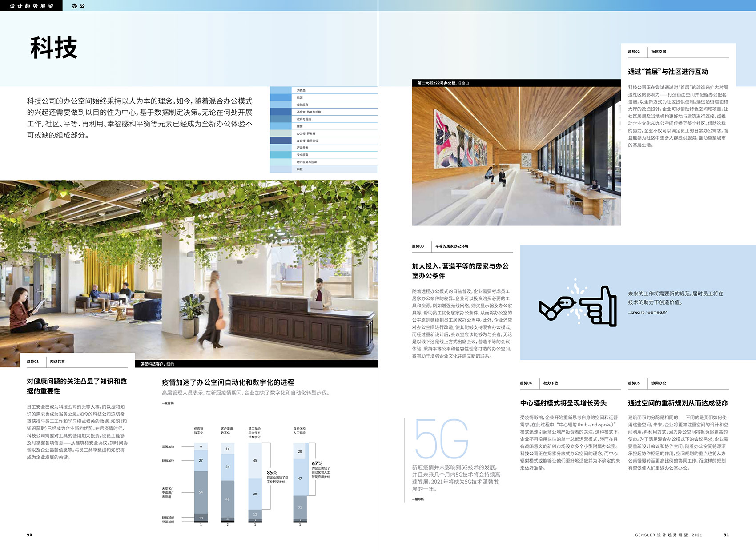Click the highlighted 科技 row in list
Viewport: 756px width, 551px height.
click(x=324, y=169)
